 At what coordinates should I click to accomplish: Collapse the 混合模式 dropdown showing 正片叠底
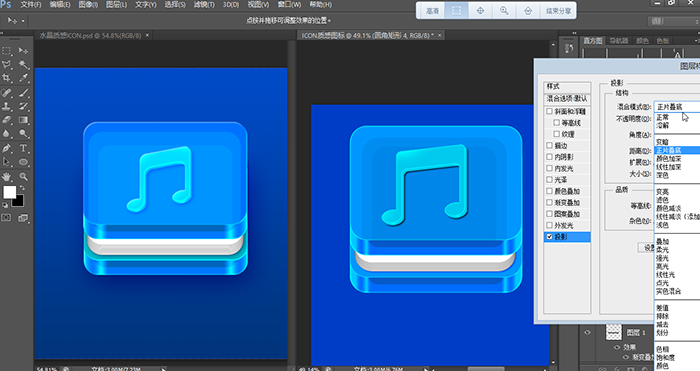point(677,107)
